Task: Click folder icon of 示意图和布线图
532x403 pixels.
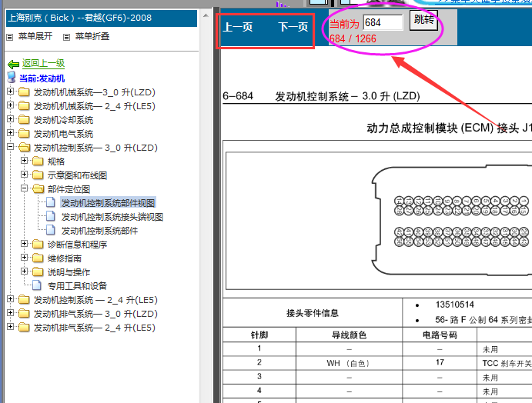Action: click(38, 175)
